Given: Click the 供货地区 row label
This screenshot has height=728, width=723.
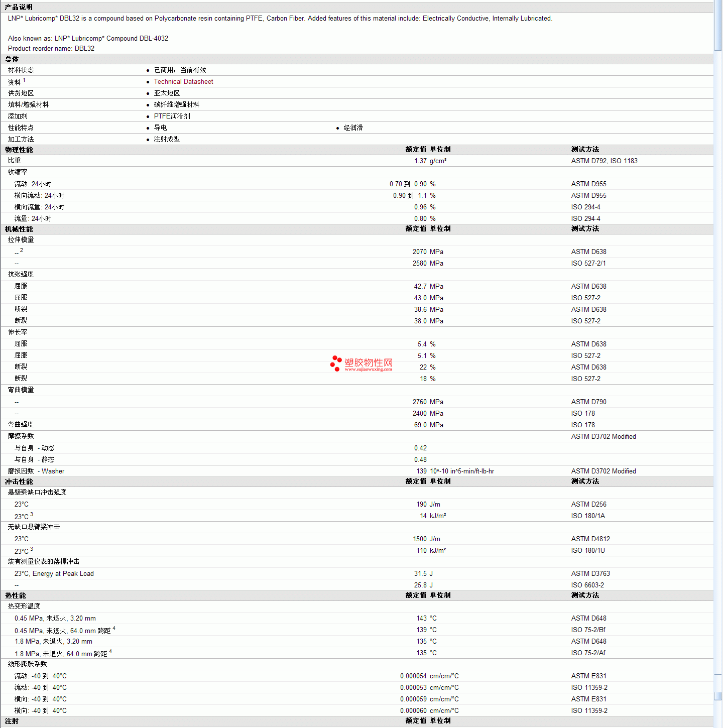Looking at the screenshot, I should pos(21,93).
